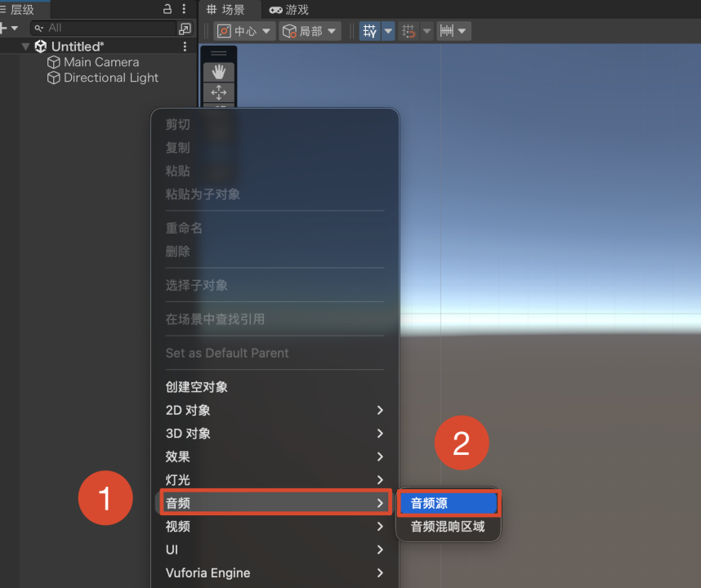Open the 视频 submenu
Viewport: 701px width, 588px height.
click(275, 526)
